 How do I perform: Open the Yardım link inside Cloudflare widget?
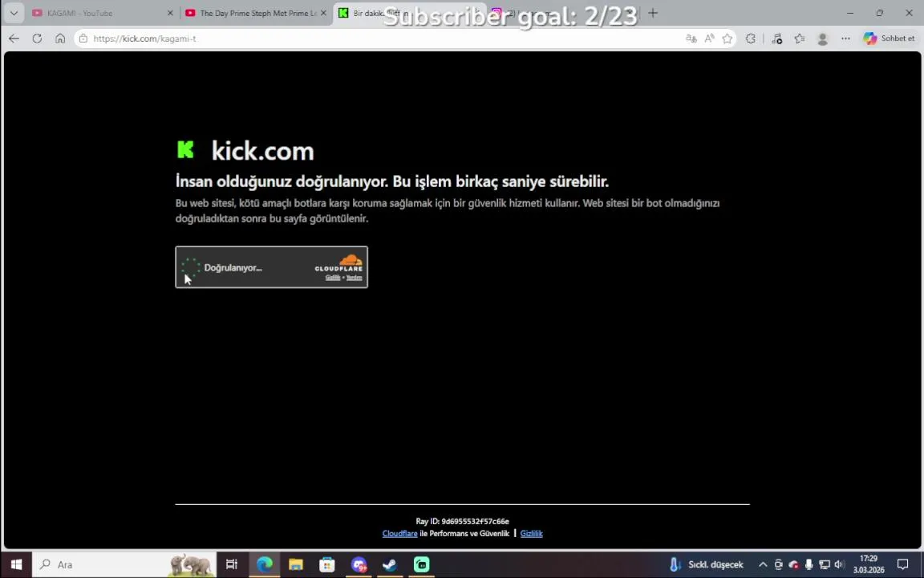tap(355, 278)
